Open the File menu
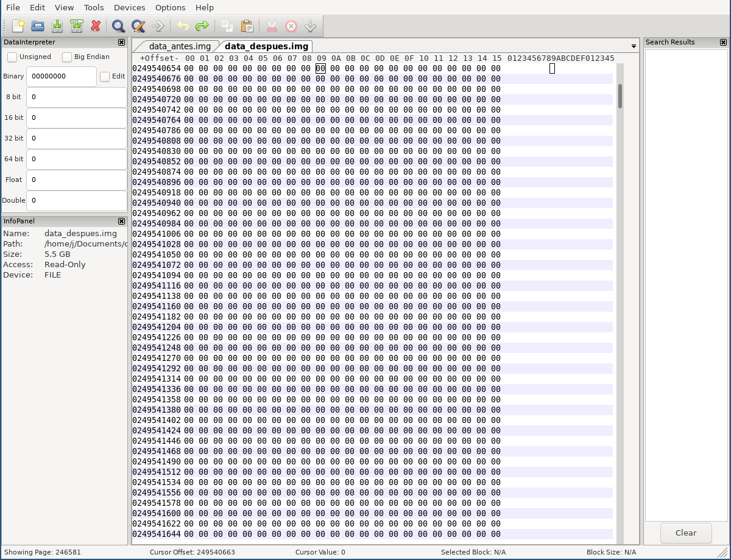Image resolution: width=731 pixels, height=560 pixels. (13, 7)
